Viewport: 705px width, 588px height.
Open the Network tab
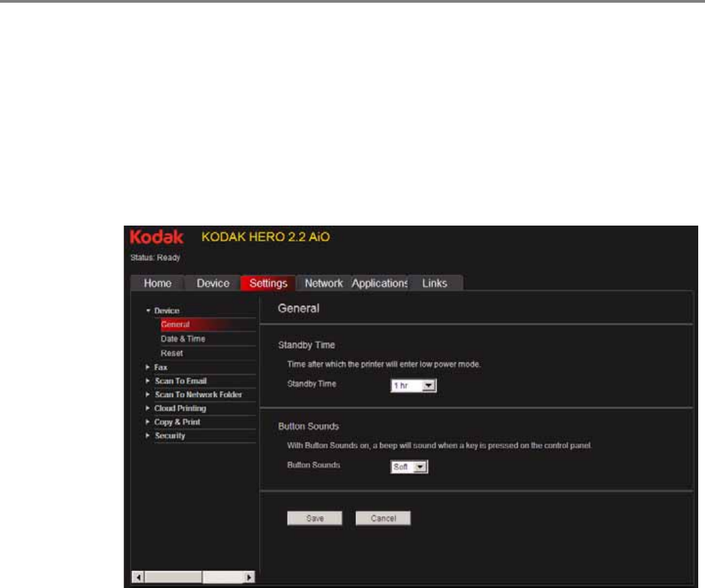[x=324, y=283]
